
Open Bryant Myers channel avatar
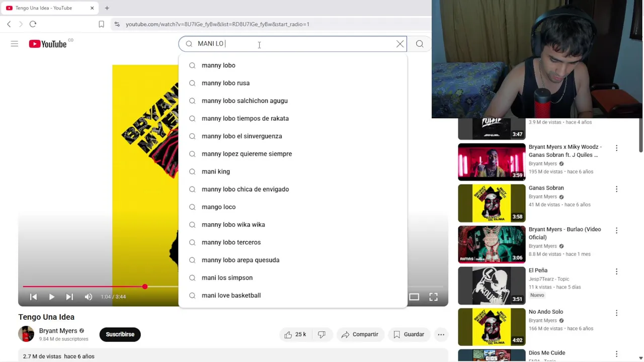[26, 334]
